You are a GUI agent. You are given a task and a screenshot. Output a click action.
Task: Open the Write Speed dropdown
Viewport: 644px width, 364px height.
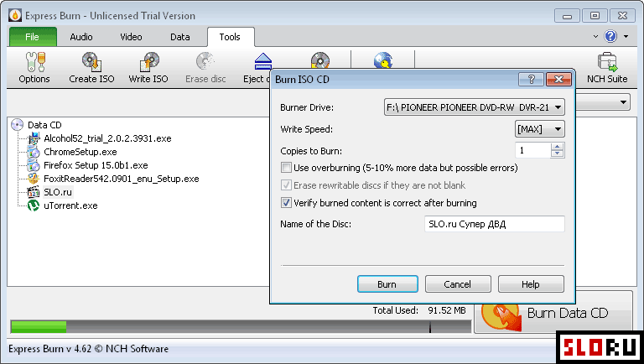pos(540,129)
